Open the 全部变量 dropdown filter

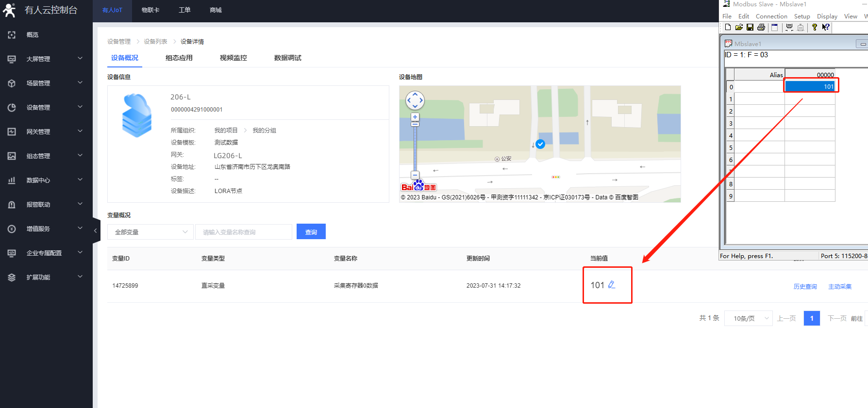pyautogui.click(x=150, y=232)
